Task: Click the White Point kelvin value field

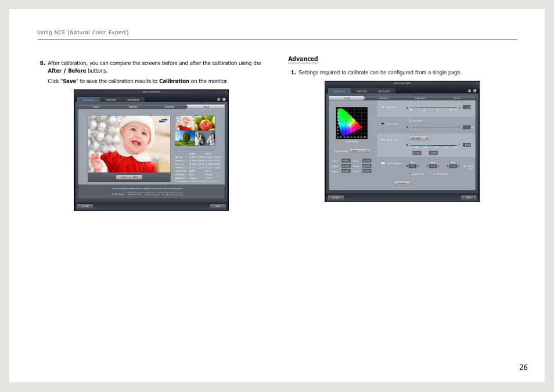Action: pos(467,145)
